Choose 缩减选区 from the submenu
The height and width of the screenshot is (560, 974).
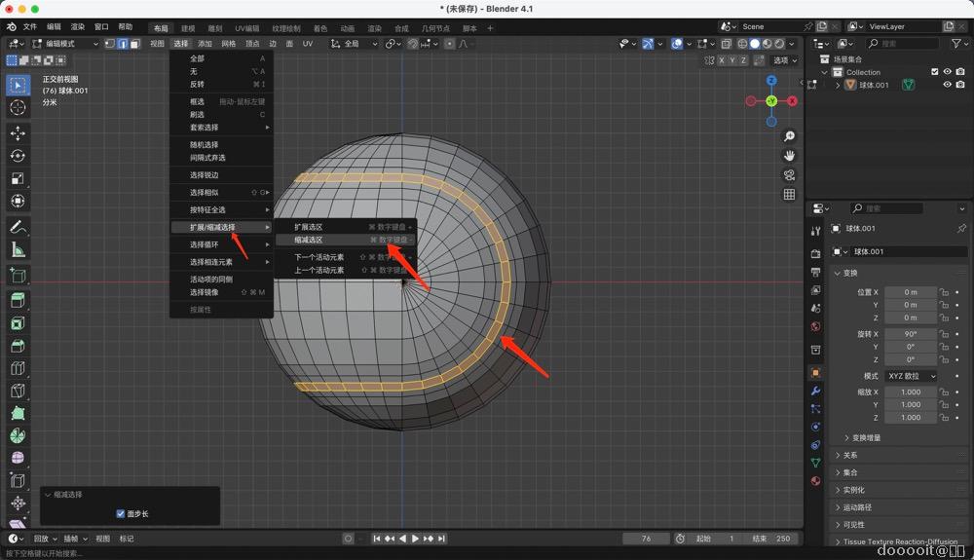click(x=309, y=240)
